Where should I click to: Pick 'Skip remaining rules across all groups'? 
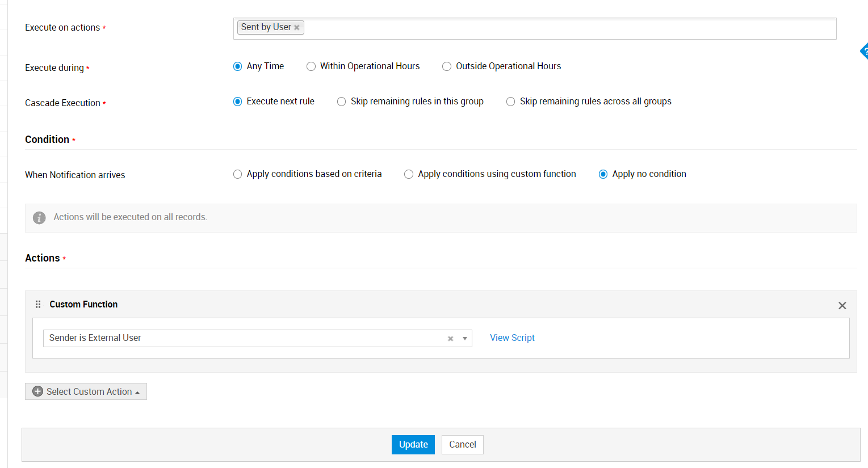pyautogui.click(x=511, y=102)
